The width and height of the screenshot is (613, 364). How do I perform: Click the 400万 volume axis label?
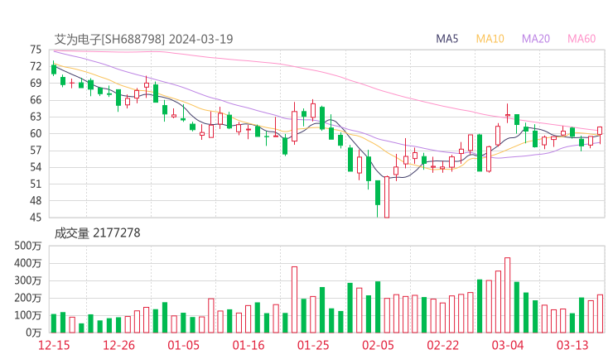pos(28,263)
